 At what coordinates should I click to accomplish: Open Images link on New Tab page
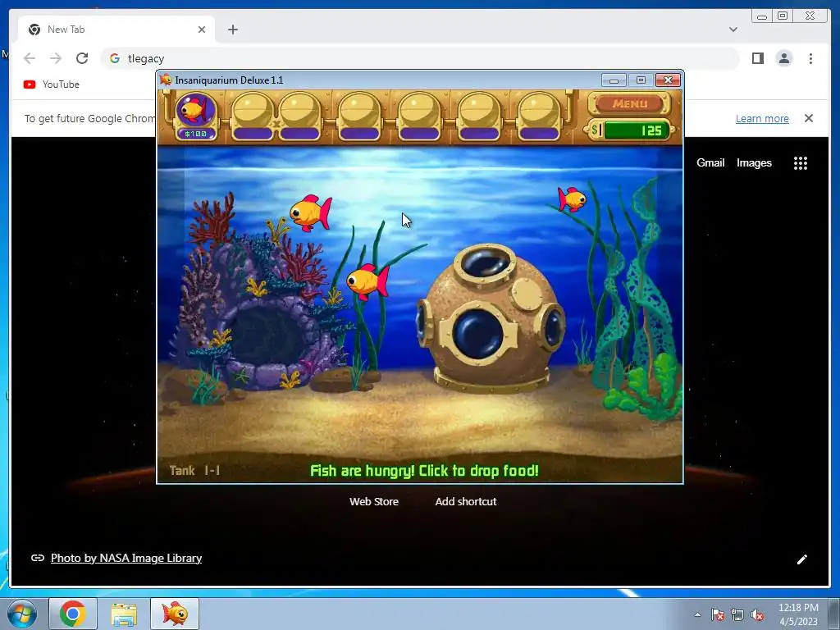coord(754,163)
